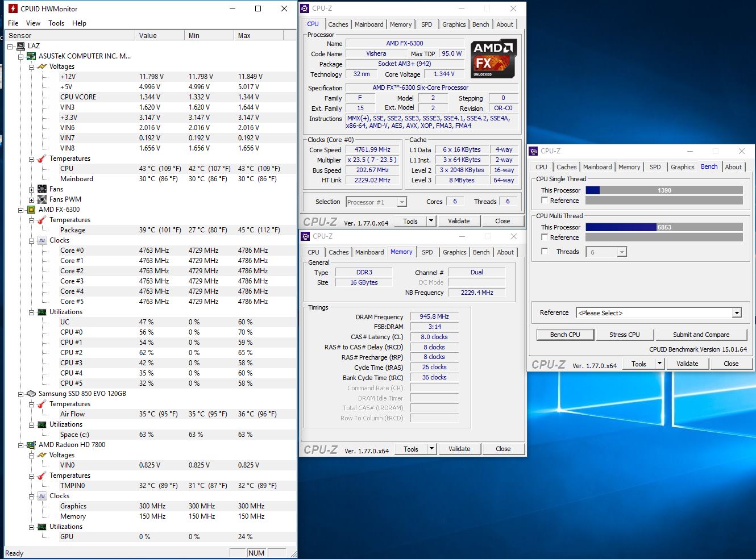Enable Reference checkbox under CPU Multi Thread
The image size is (756, 559).
click(x=545, y=237)
